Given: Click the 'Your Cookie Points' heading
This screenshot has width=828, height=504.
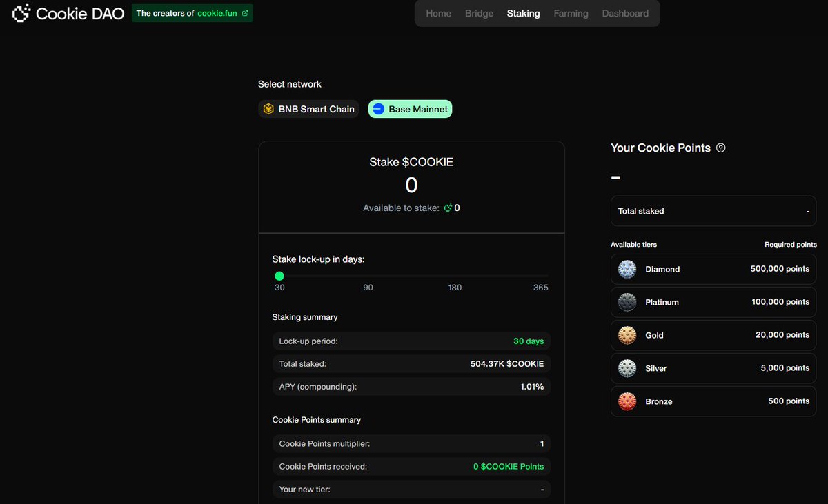Looking at the screenshot, I should 660,148.
